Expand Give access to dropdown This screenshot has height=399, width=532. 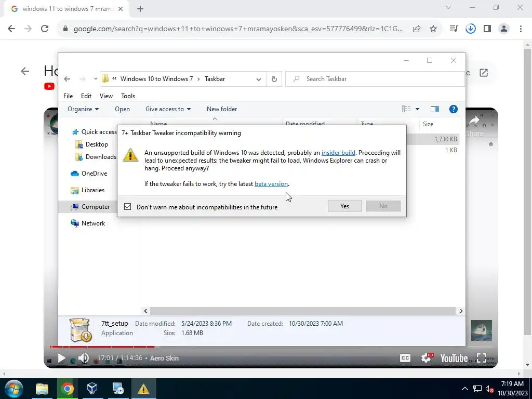coord(168,109)
